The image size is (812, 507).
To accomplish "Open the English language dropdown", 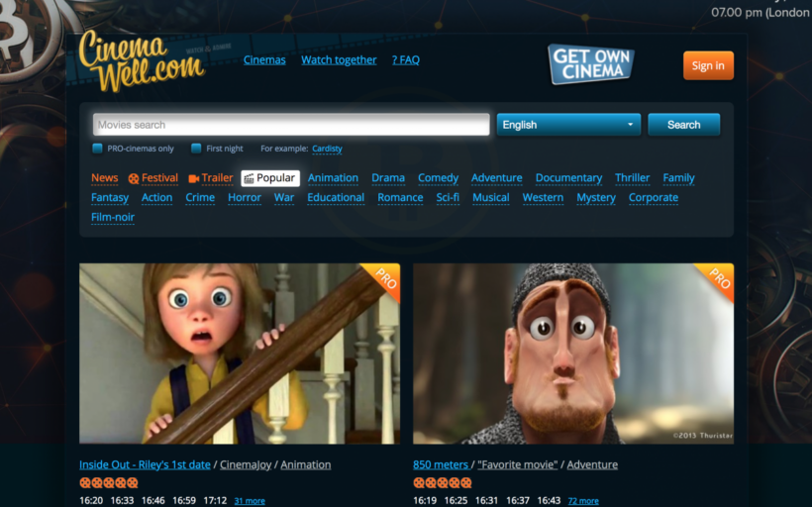I will [568, 125].
